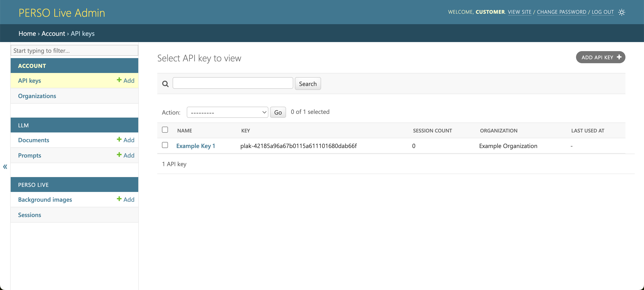Click the green plus beside Documents
Image resolution: width=644 pixels, height=290 pixels.
(x=119, y=139)
